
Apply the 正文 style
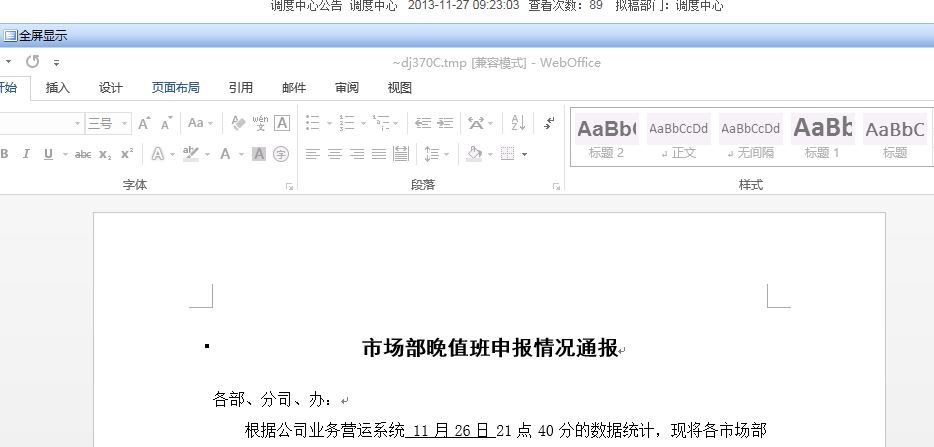[678, 136]
